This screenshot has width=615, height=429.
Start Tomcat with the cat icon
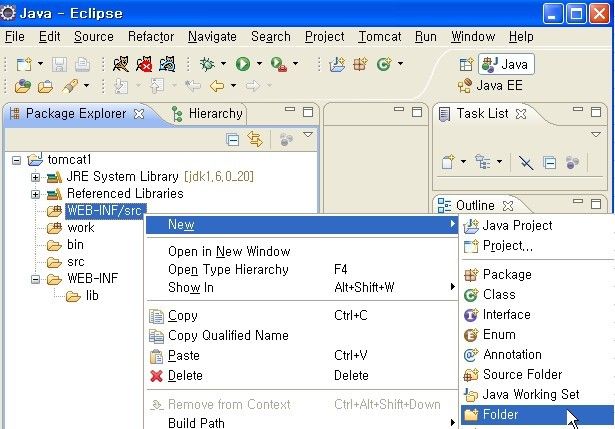[120, 64]
